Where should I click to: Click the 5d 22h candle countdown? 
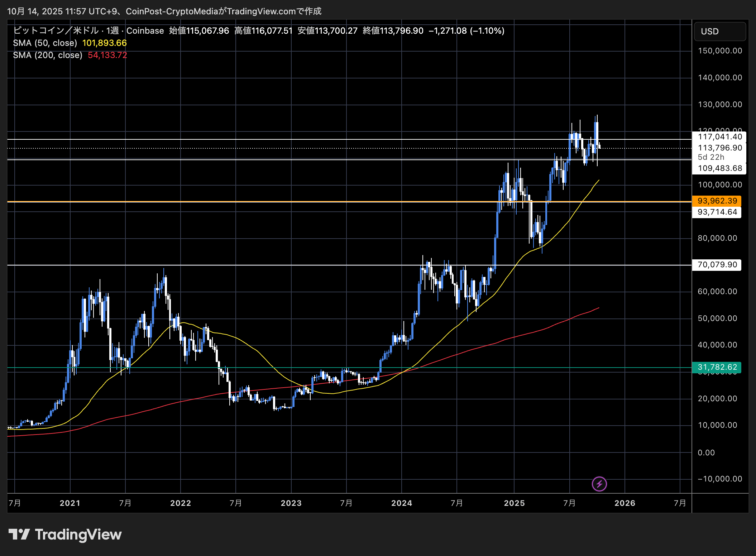[x=711, y=157]
